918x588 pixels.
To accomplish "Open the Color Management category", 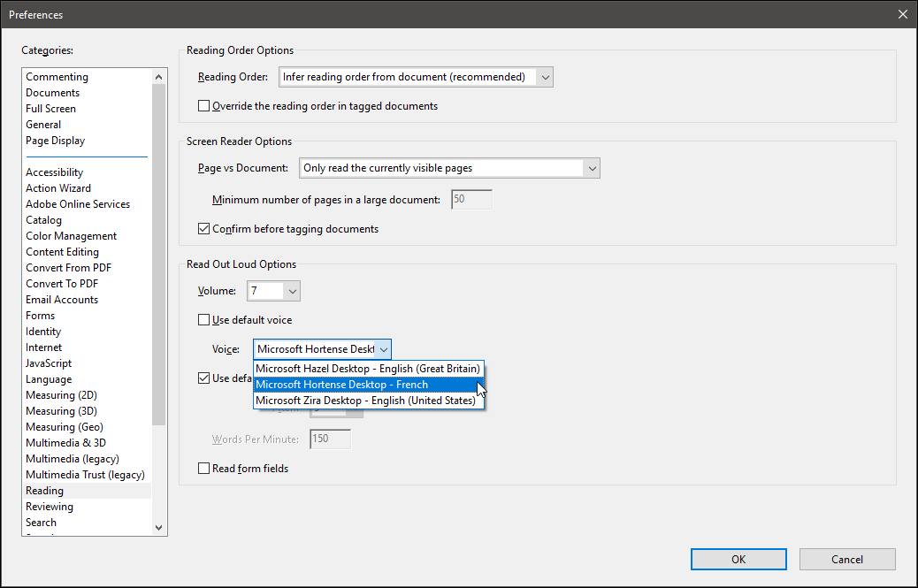I will [x=71, y=235].
